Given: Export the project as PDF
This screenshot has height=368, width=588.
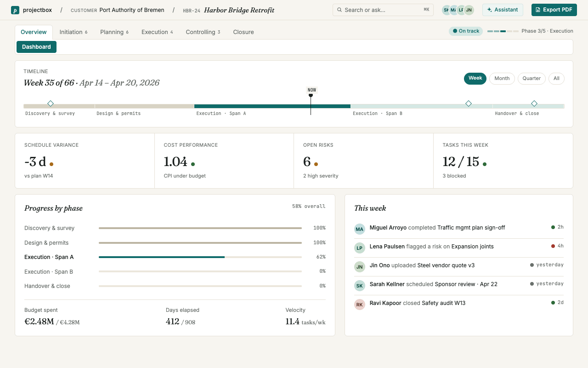Looking at the screenshot, I should 554,10.
